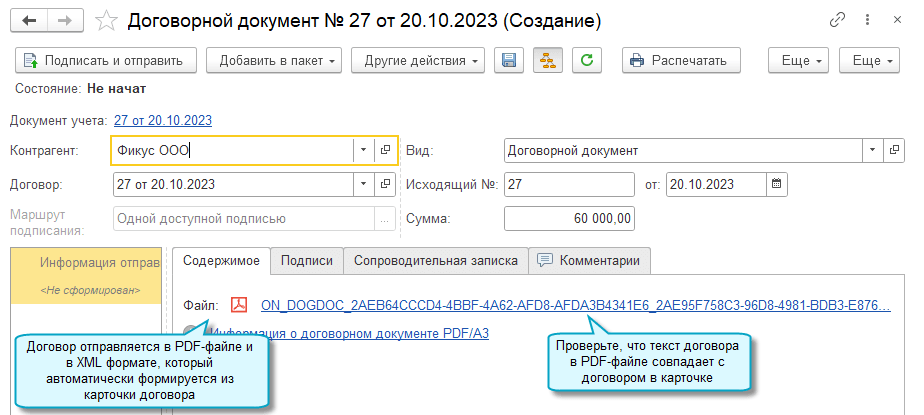Image resolution: width=924 pixels, height=415 pixels.
Task: Go back with the left arrow button
Action: click(x=29, y=21)
